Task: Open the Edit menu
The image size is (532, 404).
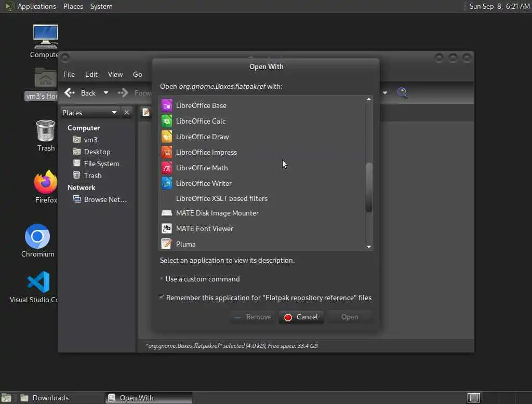Action: click(91, 74)
